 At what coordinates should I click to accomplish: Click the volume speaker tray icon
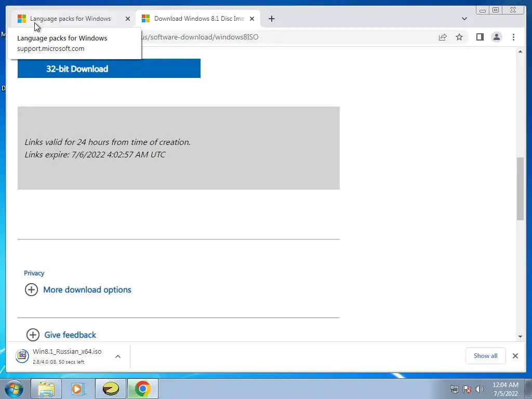[x=479, y=389]
